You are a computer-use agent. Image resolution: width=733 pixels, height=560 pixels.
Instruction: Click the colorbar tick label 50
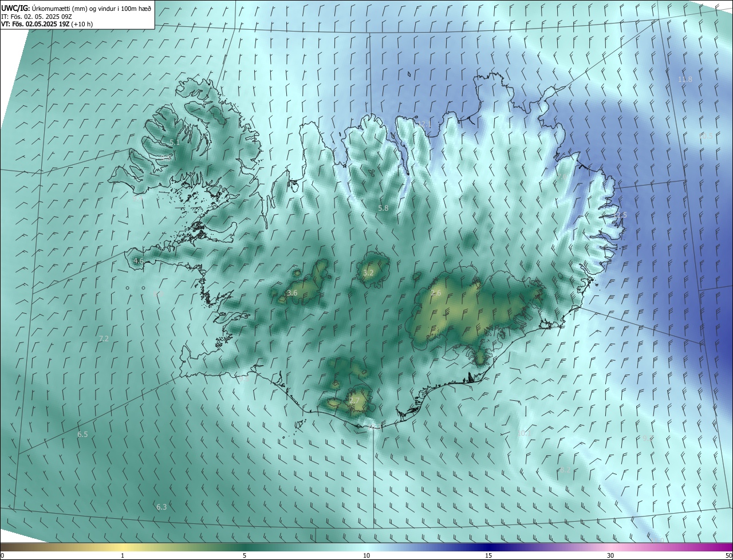pos(728,555)
